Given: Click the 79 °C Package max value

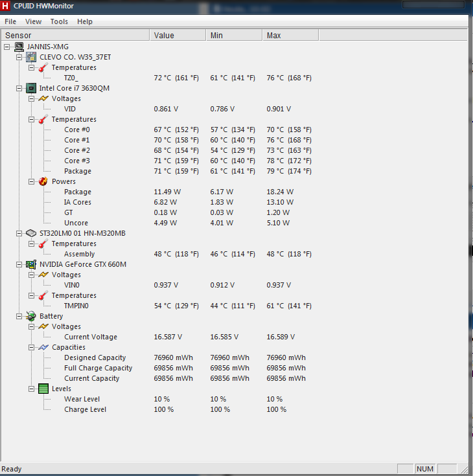Looking at the screenshot, I should point(289,171).
